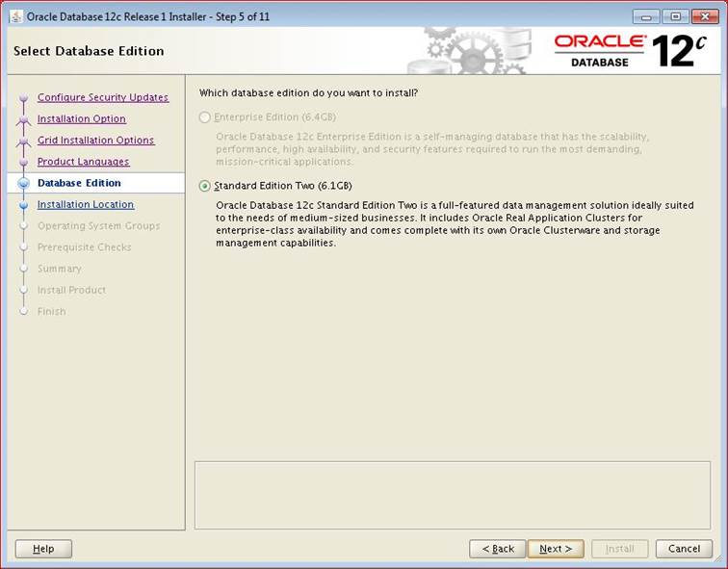Click the Installation Option step node icon
The image size is (728, 569).
[23, 119]
